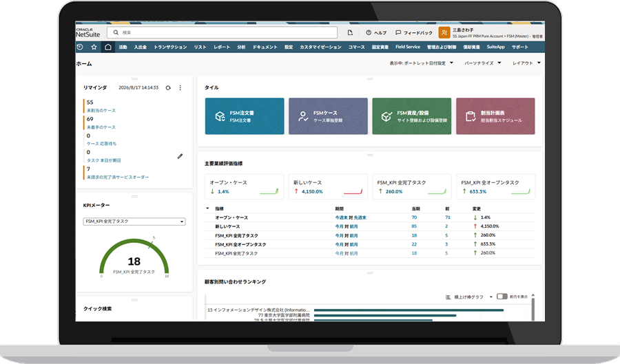Open the 分析 menu
620x364 pixels.
tap(241, 47)
